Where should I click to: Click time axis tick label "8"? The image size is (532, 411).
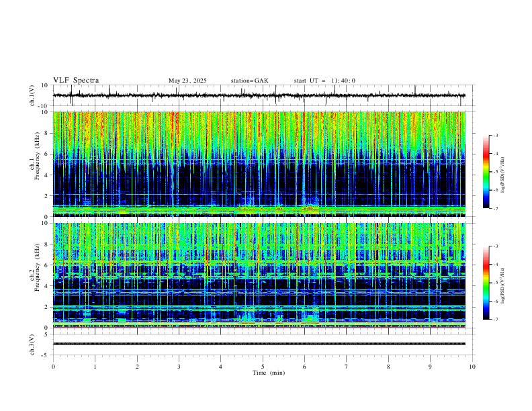(388, 367)
